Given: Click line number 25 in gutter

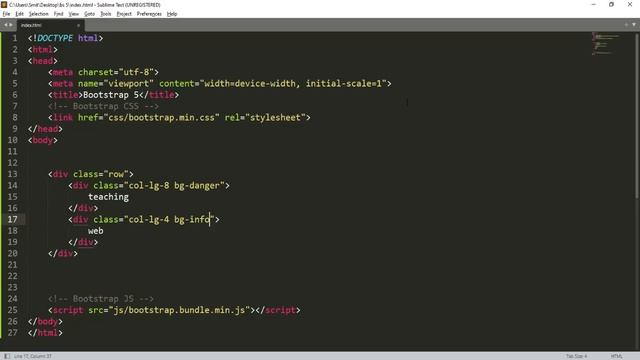Looking at the screenshot, I should tap(13, 310).
